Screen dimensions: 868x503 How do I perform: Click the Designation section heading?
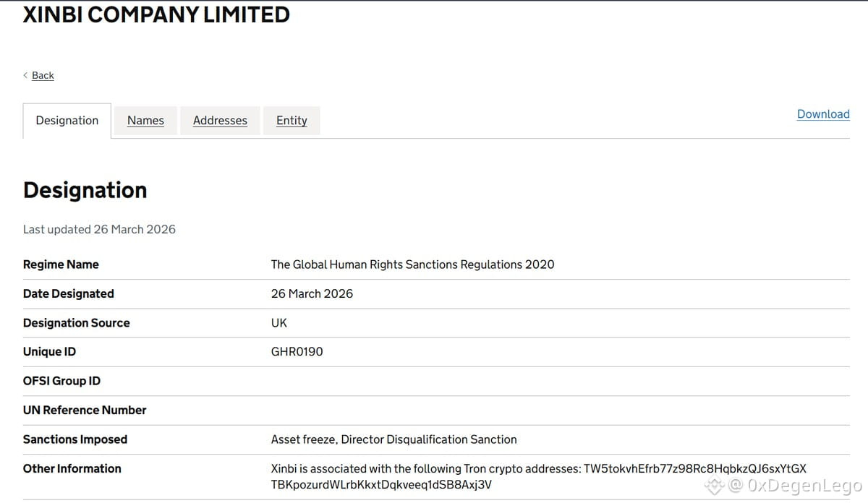(x=85, y=190)
